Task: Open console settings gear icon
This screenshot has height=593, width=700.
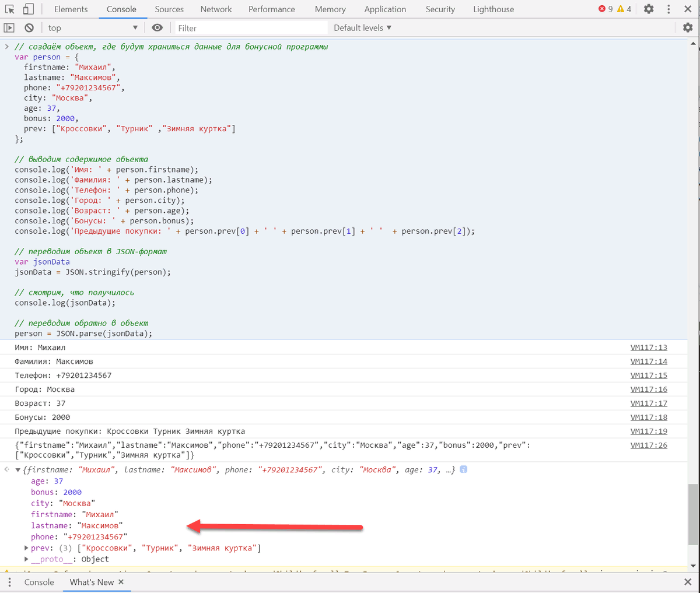Action: point(688,27)
